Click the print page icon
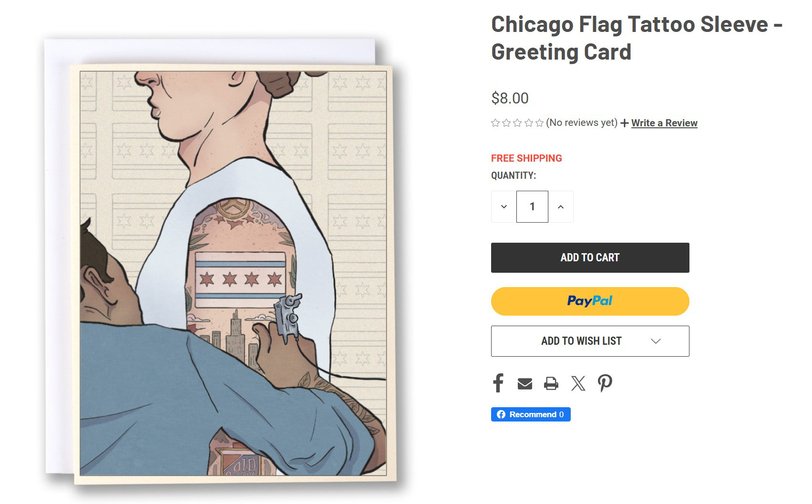Image resolution: width=812 pixels, height=504 pixels. tap(551, 383)
